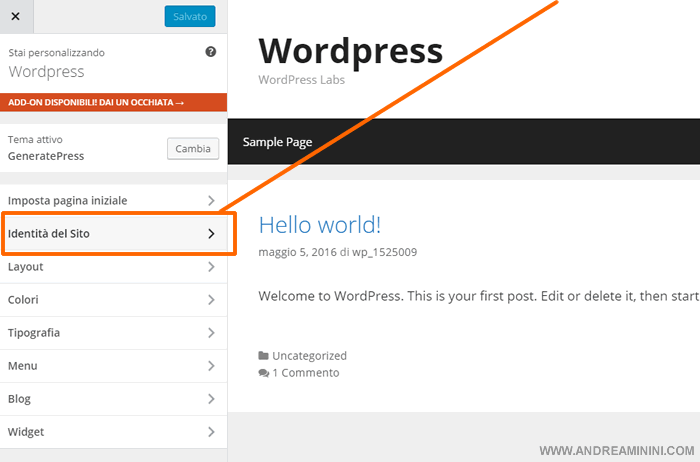The image size is (700, 462).
Task: Expand chevron on the Tipografia row
Action: [211, 333]
